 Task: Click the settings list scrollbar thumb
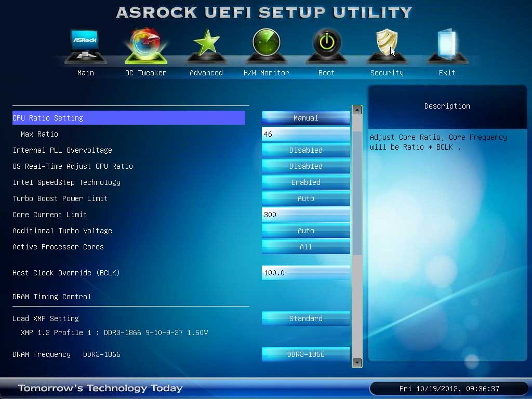(x=357, y=193)
